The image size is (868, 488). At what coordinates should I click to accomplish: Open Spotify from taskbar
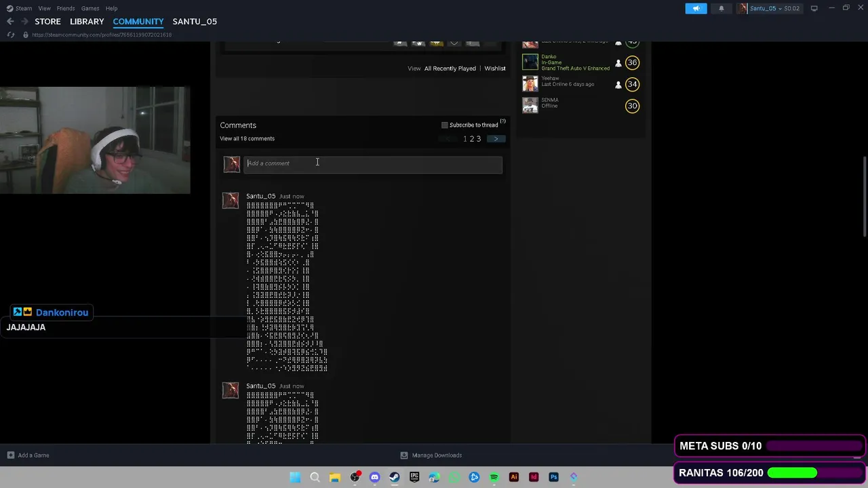494,477
